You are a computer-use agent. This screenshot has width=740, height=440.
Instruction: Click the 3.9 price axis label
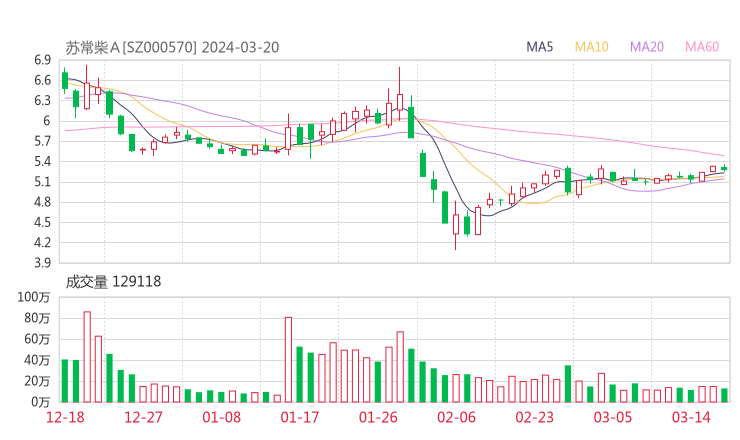tap(42, 262)
